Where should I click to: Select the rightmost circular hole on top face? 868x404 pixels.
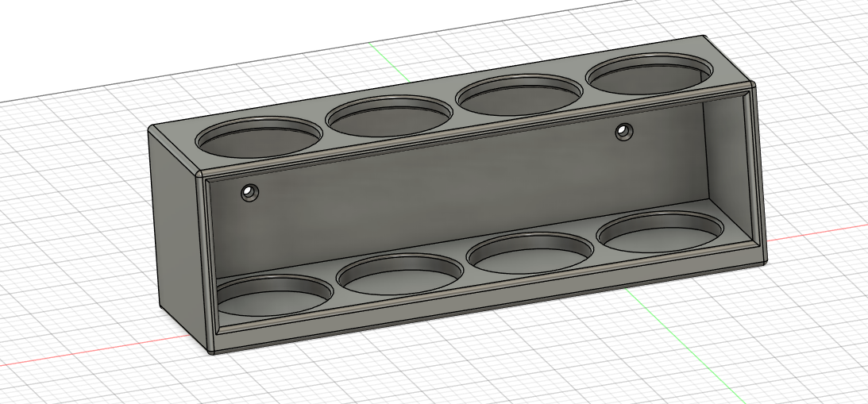(x=650, y=74)
